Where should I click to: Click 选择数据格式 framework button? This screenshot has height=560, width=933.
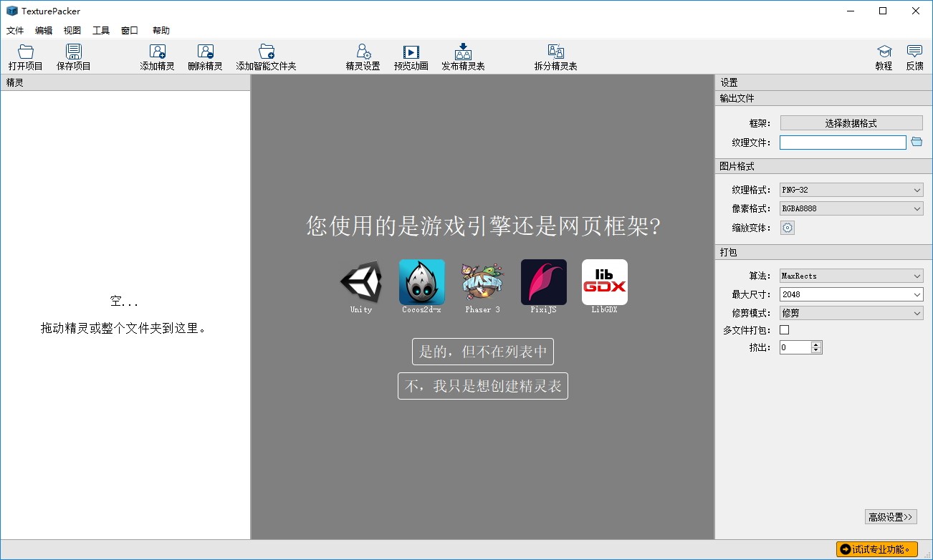click(x=851, y=123)
